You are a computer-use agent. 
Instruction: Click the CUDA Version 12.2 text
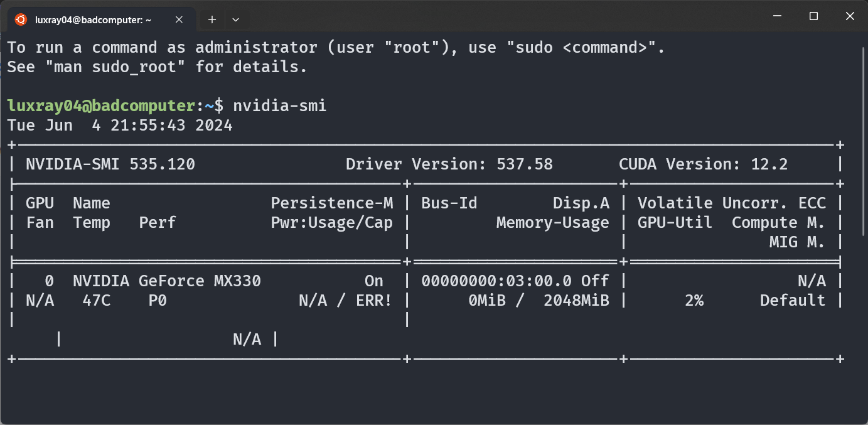click(703, 164)
